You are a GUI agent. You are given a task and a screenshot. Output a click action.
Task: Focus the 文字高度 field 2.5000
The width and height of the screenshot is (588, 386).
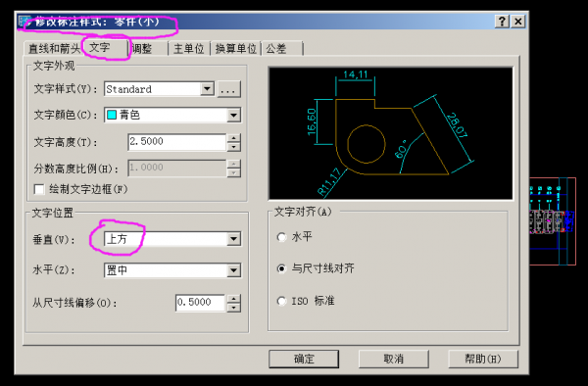tap(176, 142)
